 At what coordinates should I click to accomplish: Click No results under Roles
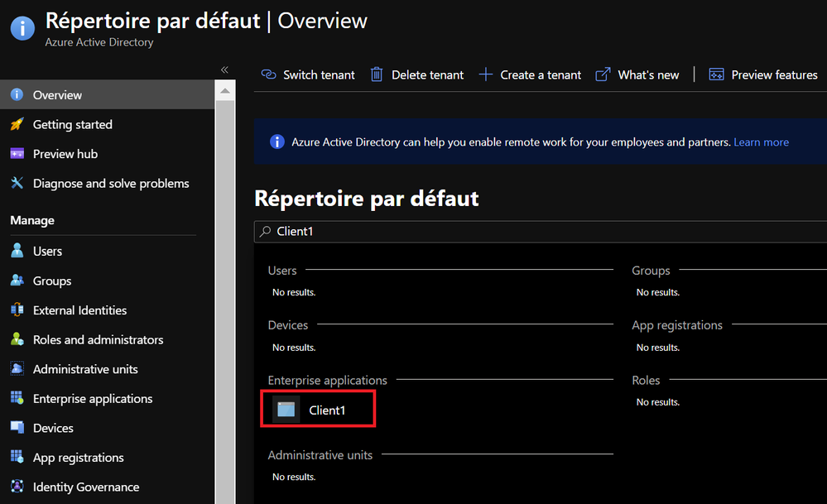tap(657, 401)
